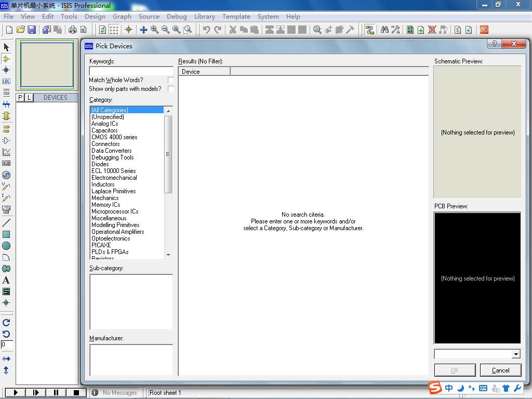
Task: Toggle Show only parts with models checkbox
Action: coord(170,89)
